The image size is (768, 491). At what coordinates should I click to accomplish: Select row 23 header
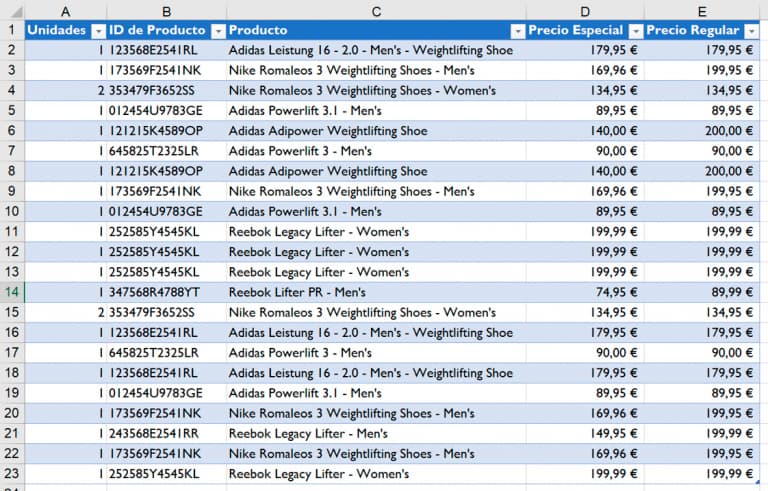[x=12, y=473]
